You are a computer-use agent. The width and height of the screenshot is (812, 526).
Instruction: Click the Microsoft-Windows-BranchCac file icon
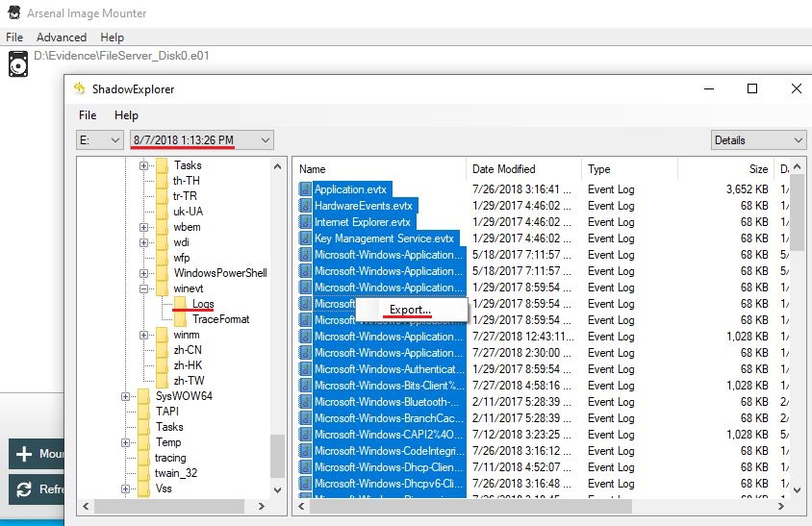coord(306,418)
